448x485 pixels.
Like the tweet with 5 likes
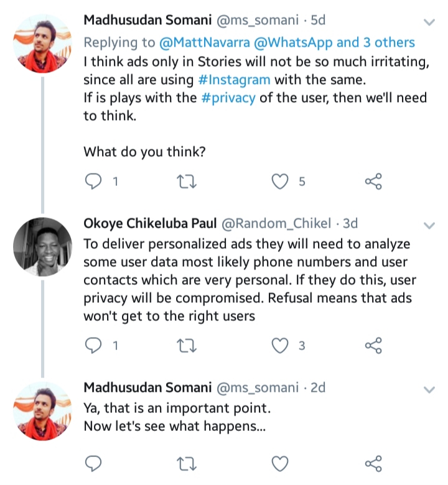coord(281,182)
